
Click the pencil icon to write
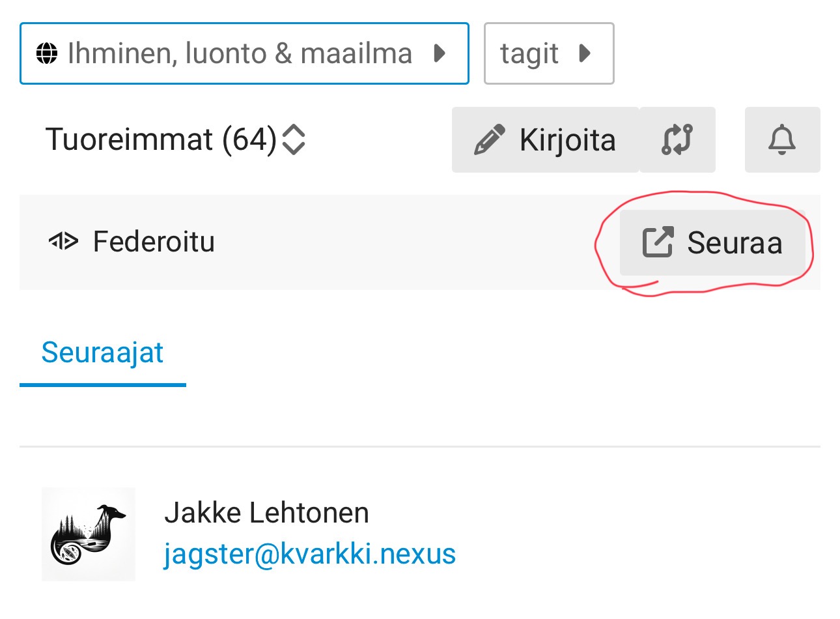coord(490,140)
